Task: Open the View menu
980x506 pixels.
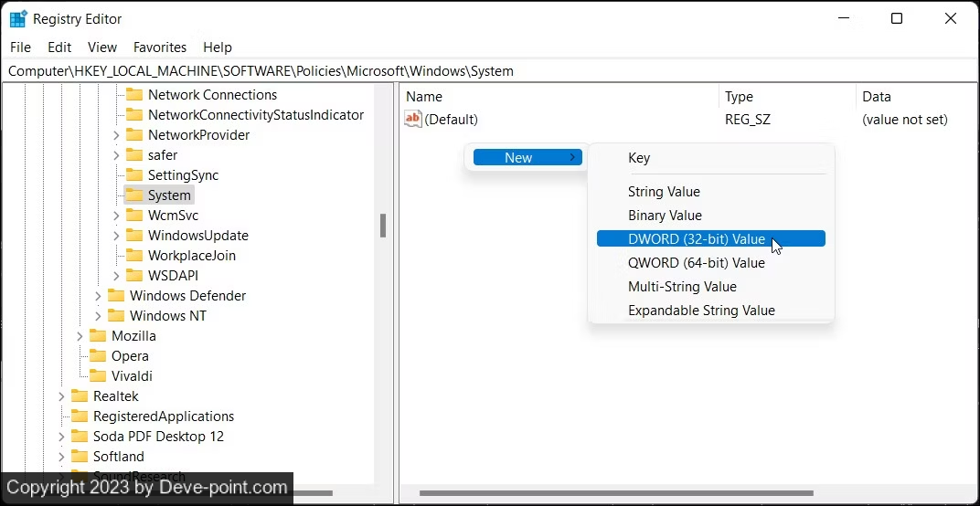Action: [102, 47]
